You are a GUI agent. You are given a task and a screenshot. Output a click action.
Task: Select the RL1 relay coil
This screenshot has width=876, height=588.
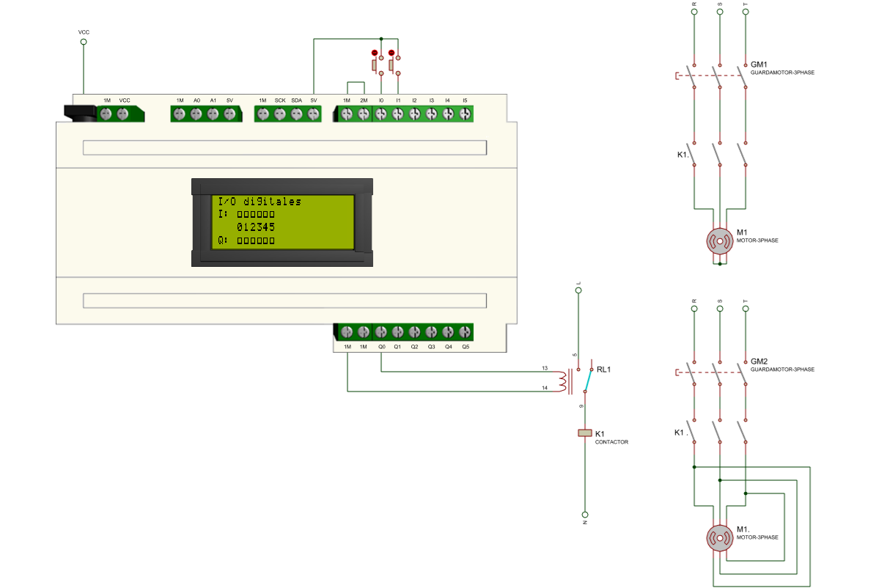click(x=562, y=381)
